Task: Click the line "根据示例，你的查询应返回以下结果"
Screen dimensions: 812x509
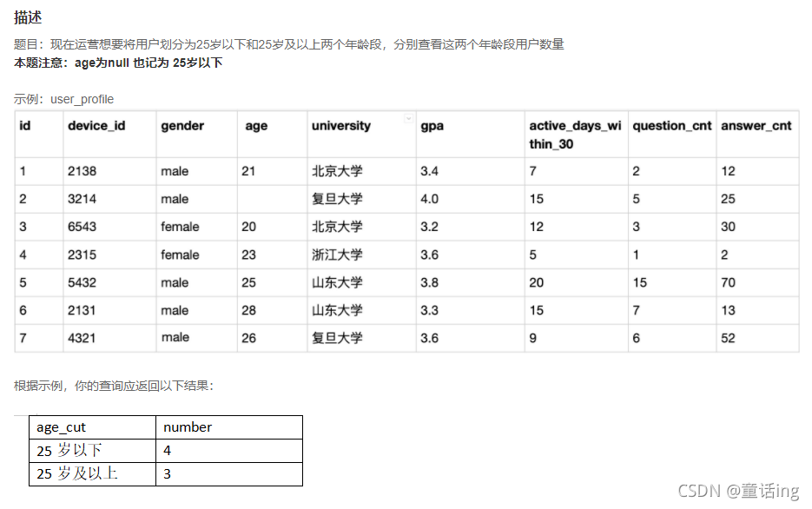Action: 114,386
